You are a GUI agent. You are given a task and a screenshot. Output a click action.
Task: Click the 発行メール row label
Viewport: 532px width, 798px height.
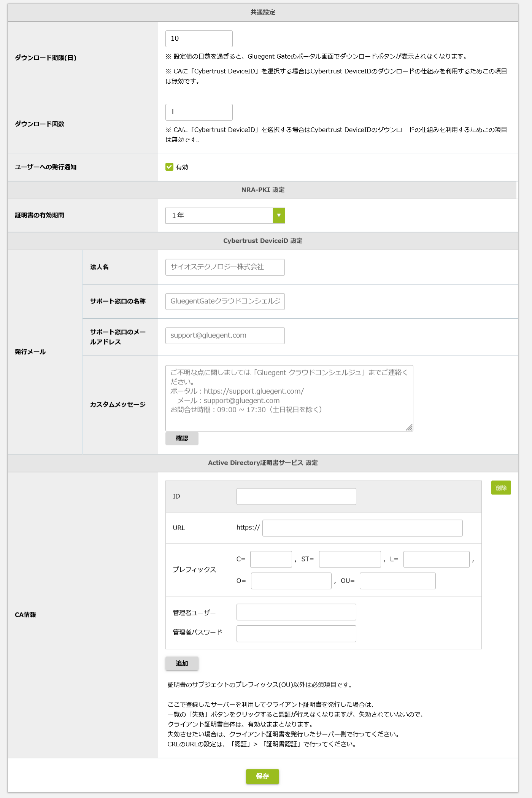(x=30, y=352)
